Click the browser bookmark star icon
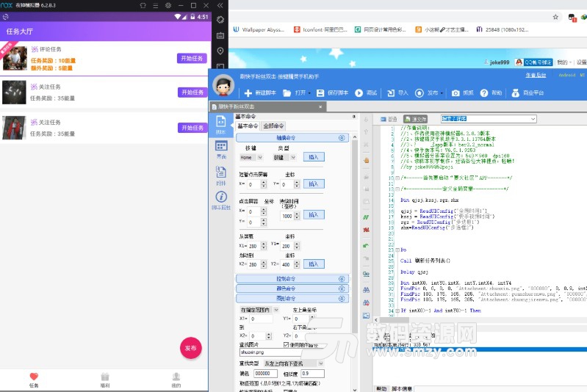The height and width of the screenshot is (392, 587). 555,17
